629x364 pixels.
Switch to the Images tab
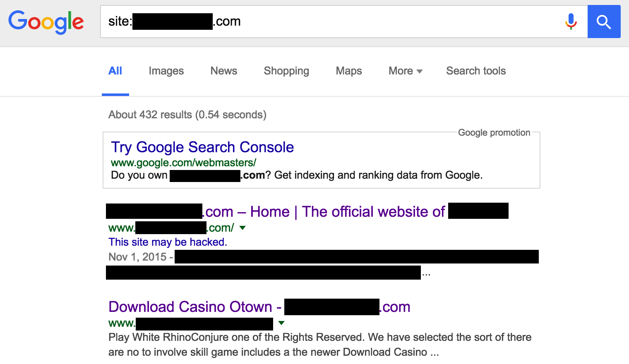(166, 71)
